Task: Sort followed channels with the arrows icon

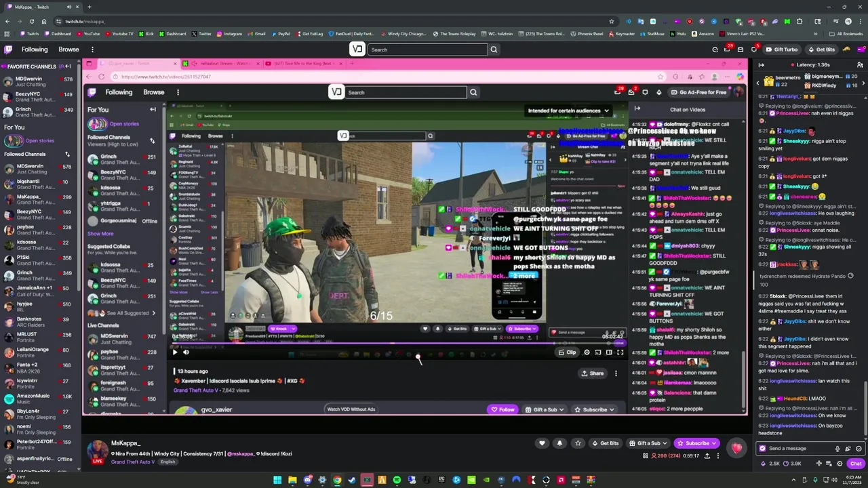Action: coord(67,154)
